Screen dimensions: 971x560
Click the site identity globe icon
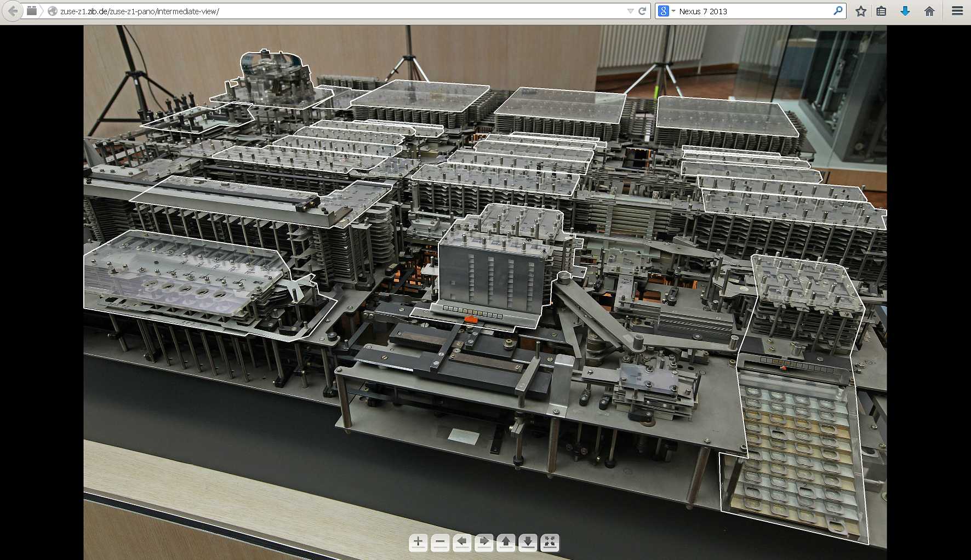click(x=53, y=11)
